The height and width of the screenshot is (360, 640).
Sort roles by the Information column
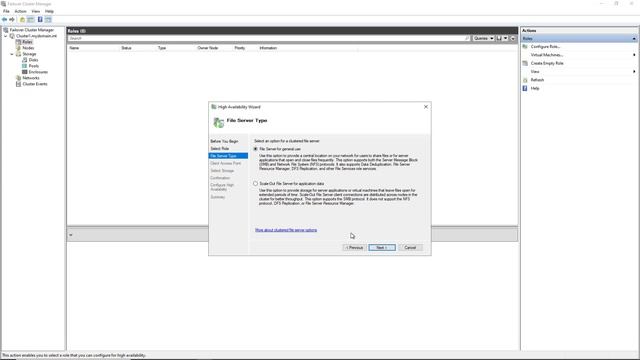pyautogui.click(x=268, y=48)
